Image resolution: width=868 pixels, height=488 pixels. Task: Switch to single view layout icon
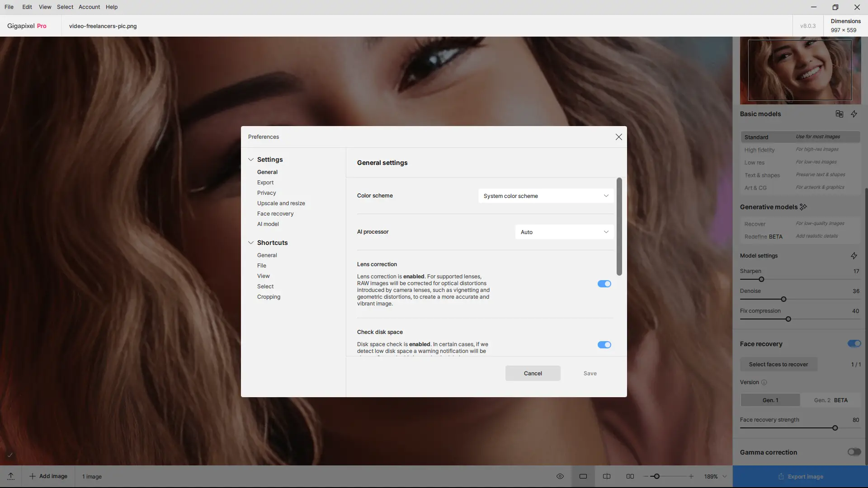[583, 476]
